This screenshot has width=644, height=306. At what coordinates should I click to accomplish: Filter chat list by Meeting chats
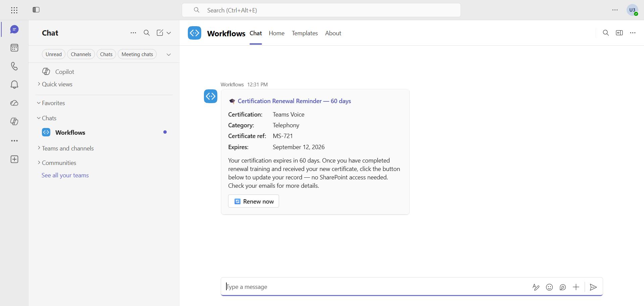pyautogui.click(x=137, y=54)
